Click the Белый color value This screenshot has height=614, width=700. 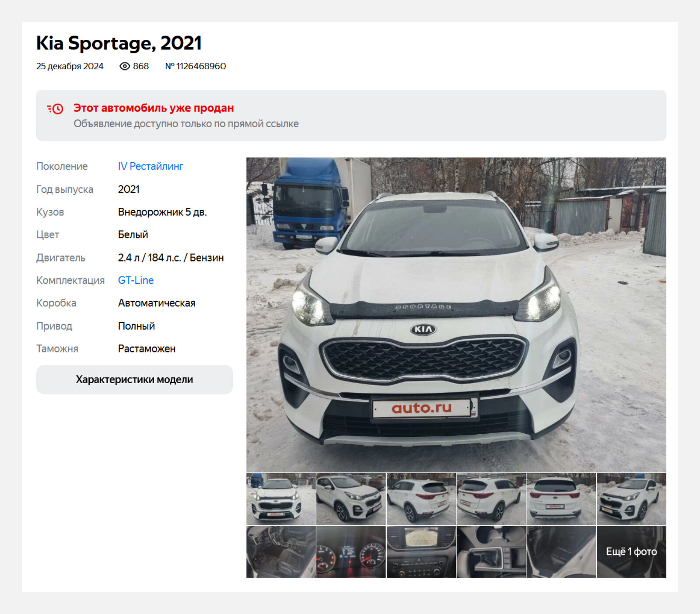(133, 235)
